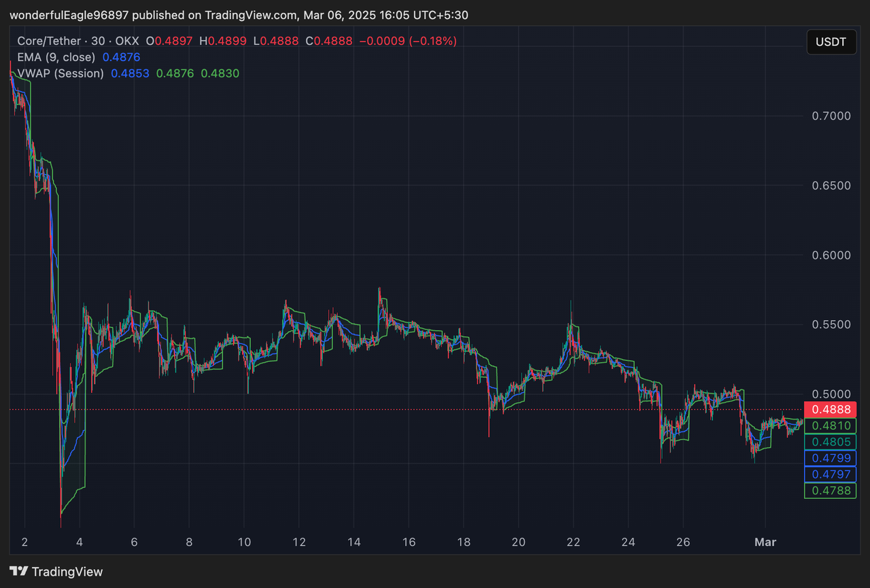This screenshot has width=870, height=588.
Task: Click the USDT currency button
Action: (831, 41)
